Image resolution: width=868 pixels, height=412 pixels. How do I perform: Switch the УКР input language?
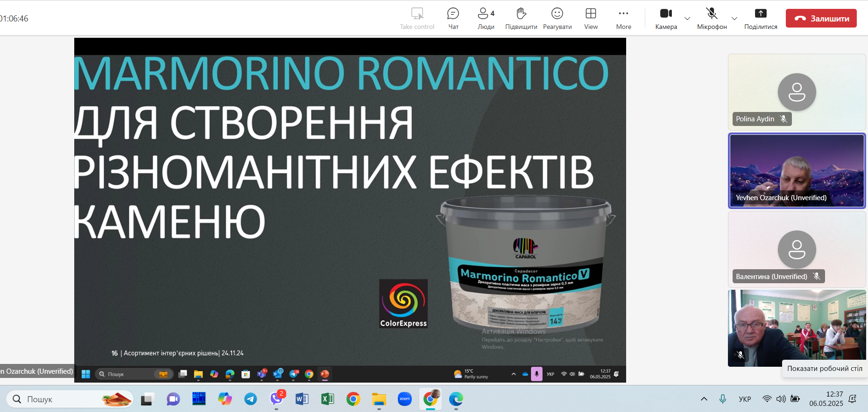745,399
